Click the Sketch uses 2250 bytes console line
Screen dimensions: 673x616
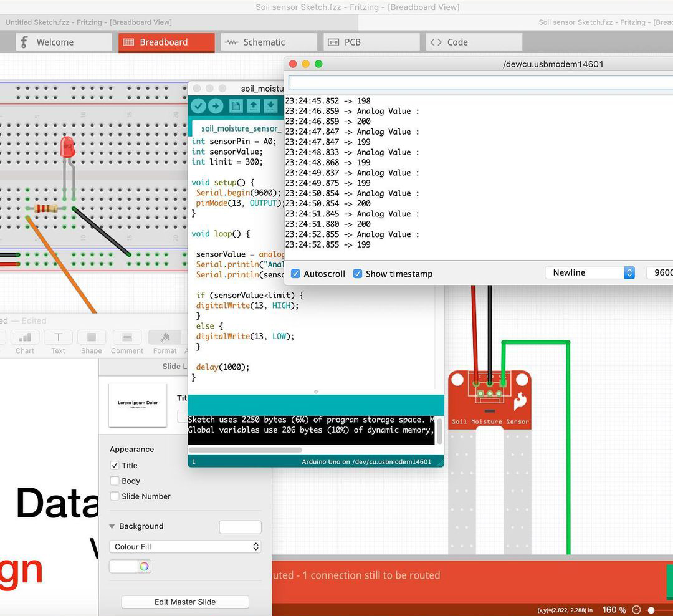(x=312, y=420)
